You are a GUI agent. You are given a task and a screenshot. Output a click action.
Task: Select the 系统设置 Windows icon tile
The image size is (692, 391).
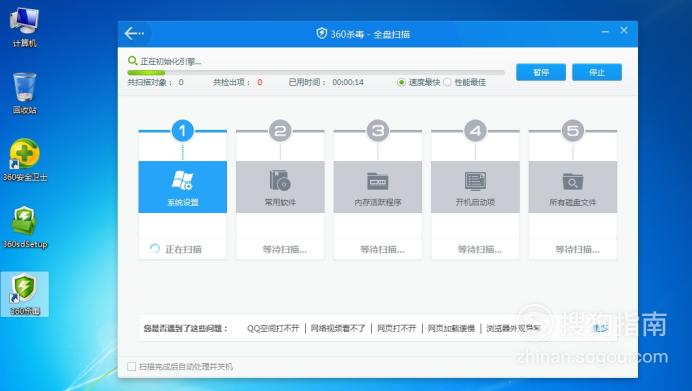(183, 187)
